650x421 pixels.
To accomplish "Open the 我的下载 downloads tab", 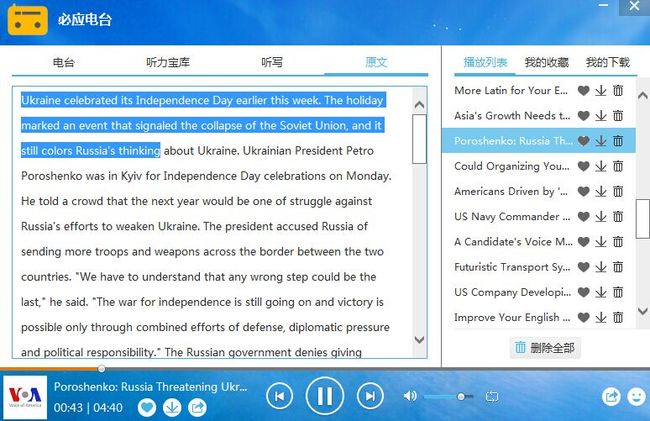I will point(608,63).
